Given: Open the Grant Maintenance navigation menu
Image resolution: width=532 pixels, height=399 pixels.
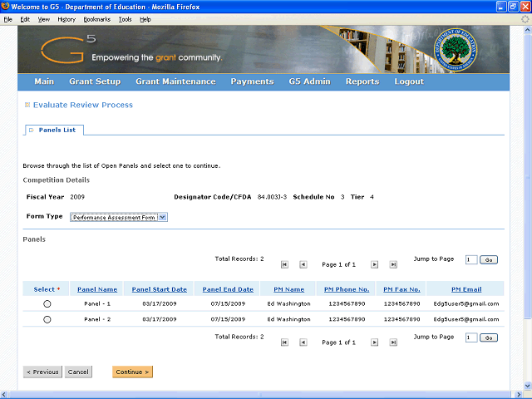Looking at the screenshot, I should (175, 81).
